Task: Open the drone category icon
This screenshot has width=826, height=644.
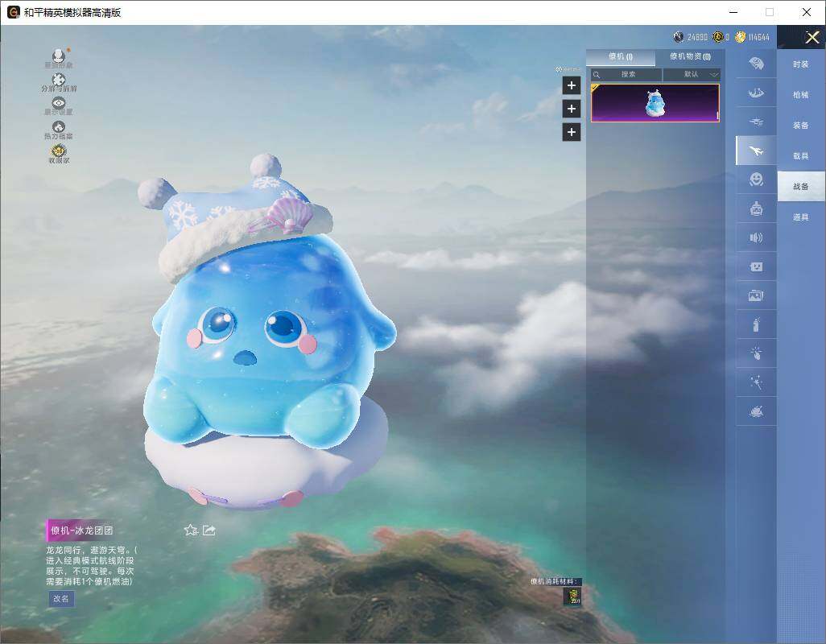Action: pyautogui.click(x=756, y=122)
